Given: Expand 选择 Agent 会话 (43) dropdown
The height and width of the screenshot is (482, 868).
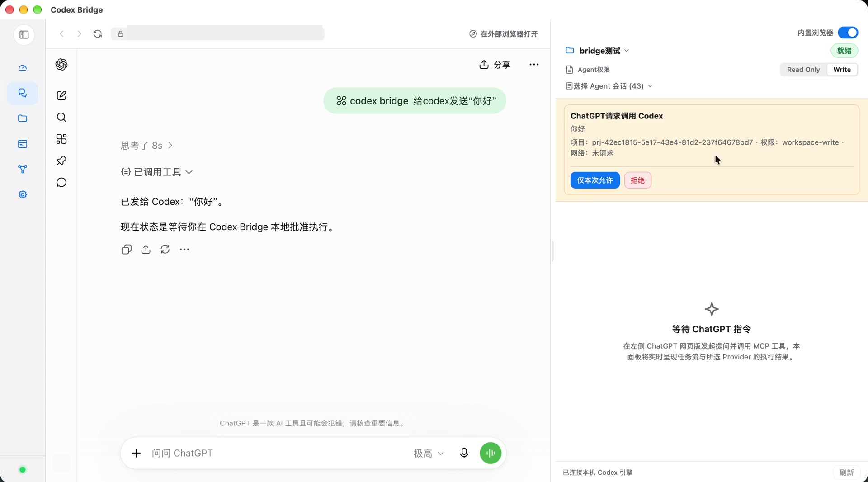Looking at the screenshot, I should [x=609, y=86].
